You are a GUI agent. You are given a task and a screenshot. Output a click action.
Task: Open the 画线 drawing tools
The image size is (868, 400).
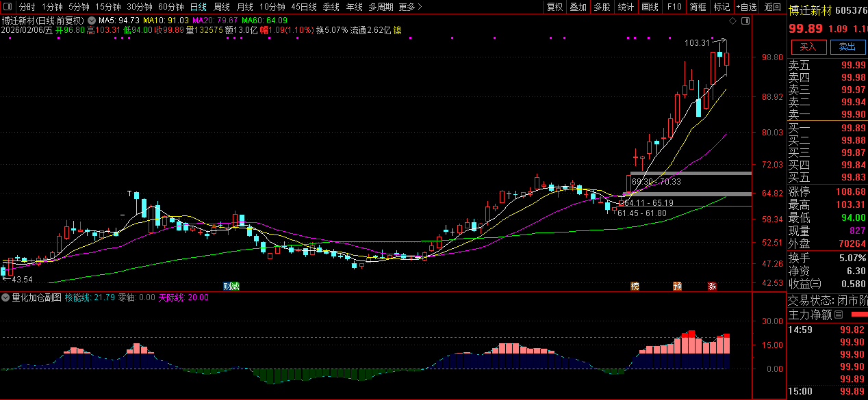650,7
